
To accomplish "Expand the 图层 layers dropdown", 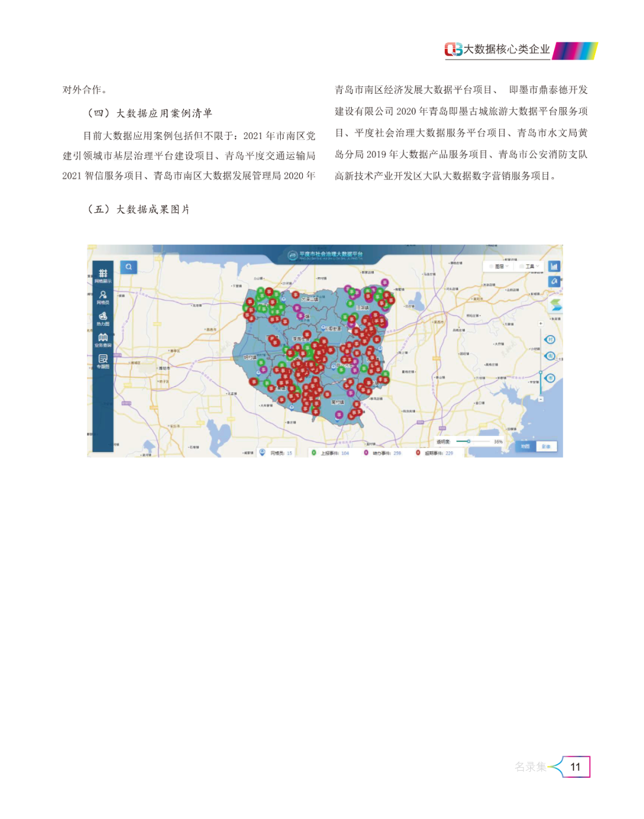I will (499, 266).
